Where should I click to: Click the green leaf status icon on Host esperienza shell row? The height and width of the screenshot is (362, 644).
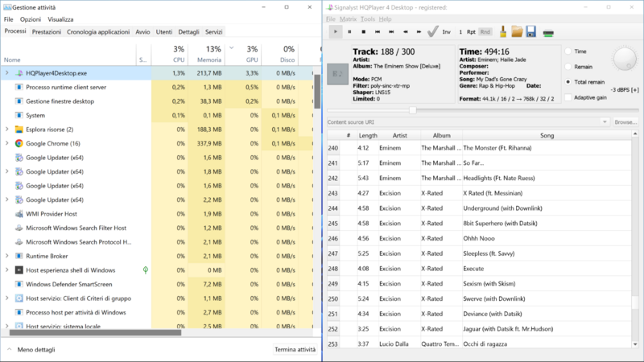146,269
